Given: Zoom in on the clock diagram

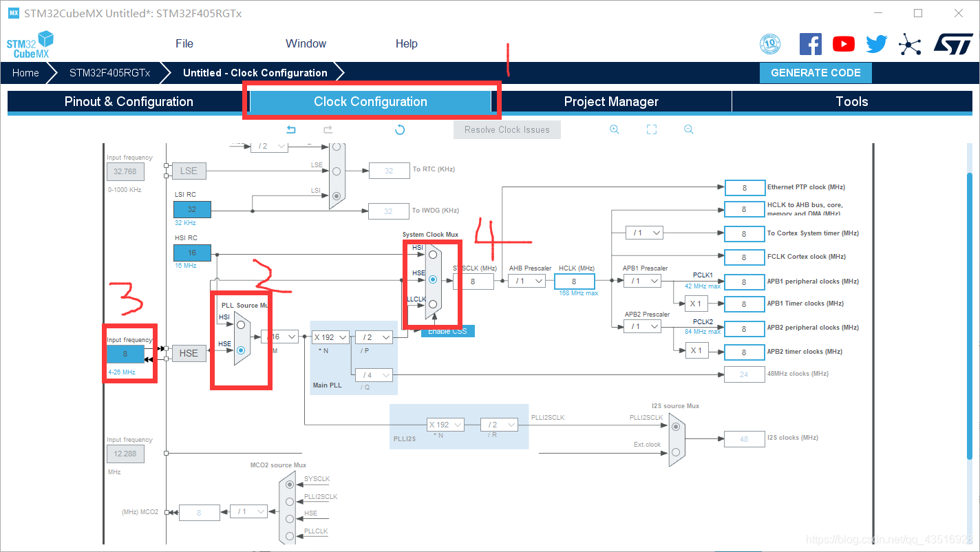Looking at the screenshot, I should click(615, 129).
